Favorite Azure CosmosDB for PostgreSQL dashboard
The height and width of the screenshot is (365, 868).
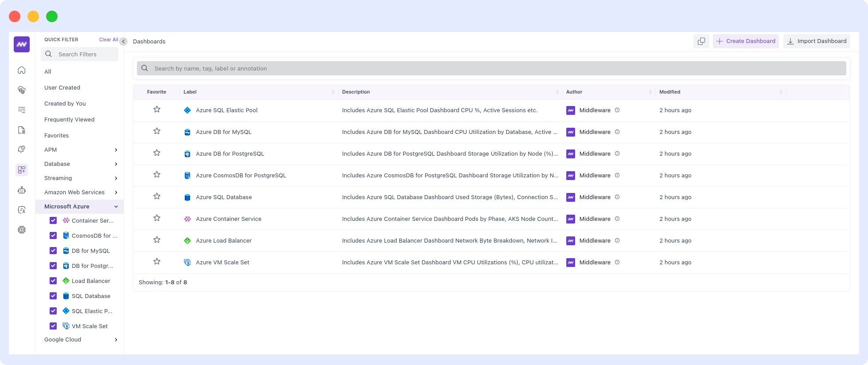(x=157, y=175)
